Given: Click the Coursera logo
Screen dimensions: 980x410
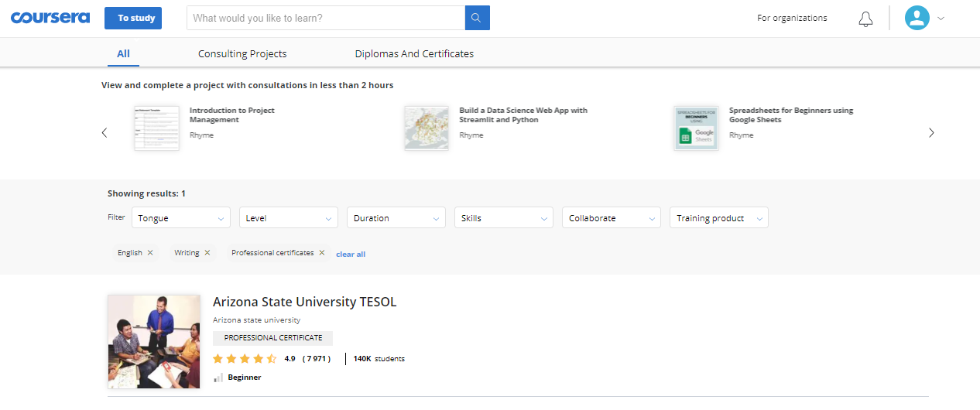Looking at the screenshot, I should click(x=50, y=18).
